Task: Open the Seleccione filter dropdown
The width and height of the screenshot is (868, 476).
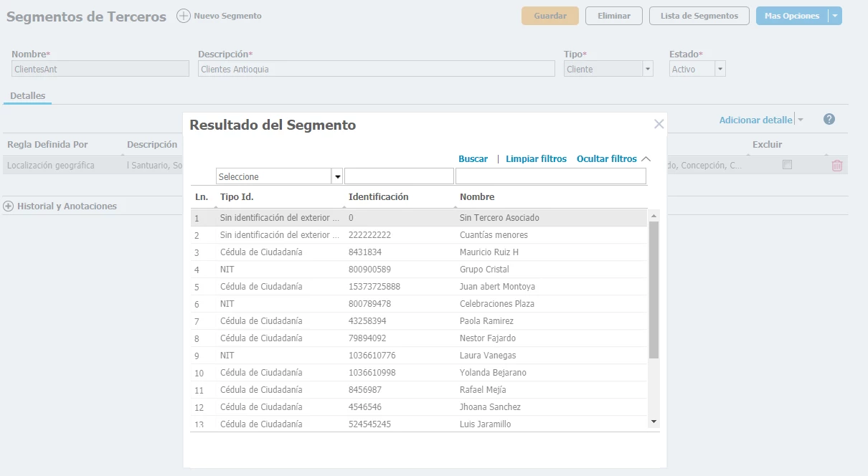Action: [x=336, y=176]
